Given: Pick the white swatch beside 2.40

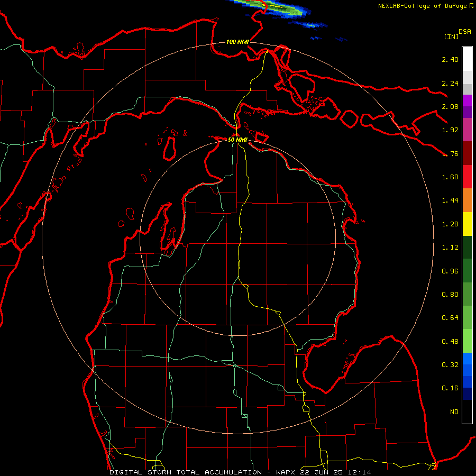Looking at the screenshot, I should click(467, 59).
